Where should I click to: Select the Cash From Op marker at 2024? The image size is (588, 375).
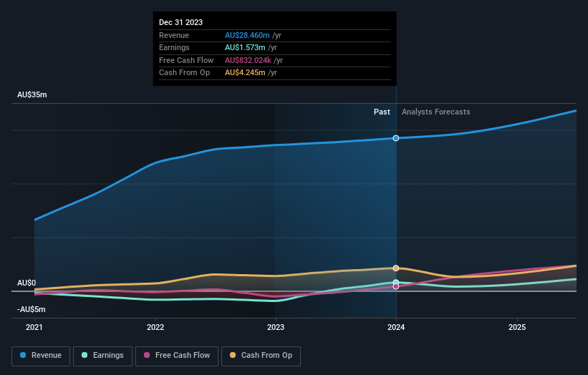click(x=396, y=268)
